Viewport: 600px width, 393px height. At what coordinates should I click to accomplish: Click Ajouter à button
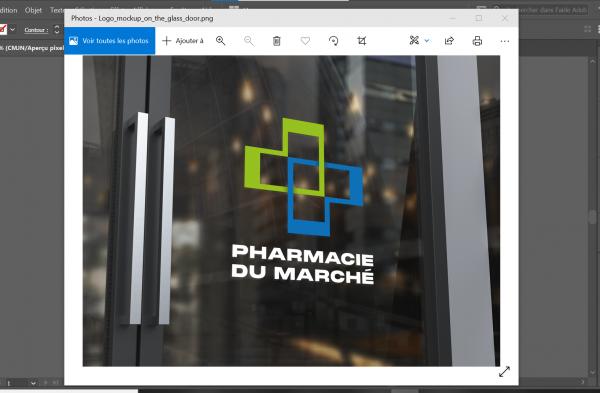tap(183, 41)
